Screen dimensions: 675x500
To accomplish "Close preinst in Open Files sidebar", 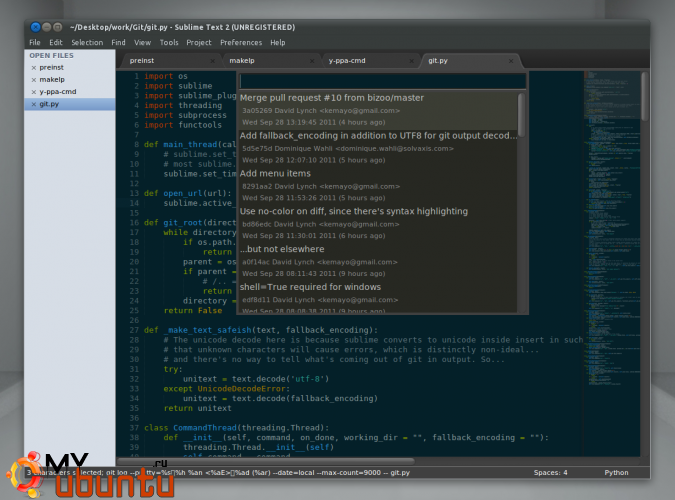I will tap(34, 68).
